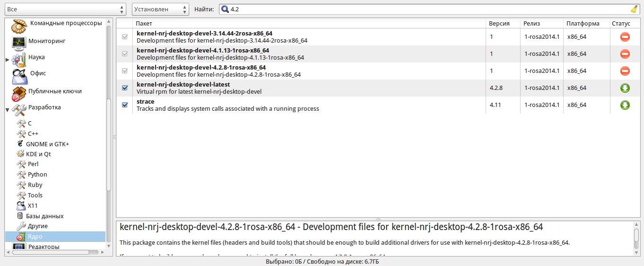Click the icon beside Tools

pyautogui.click(x=21, y=195)
